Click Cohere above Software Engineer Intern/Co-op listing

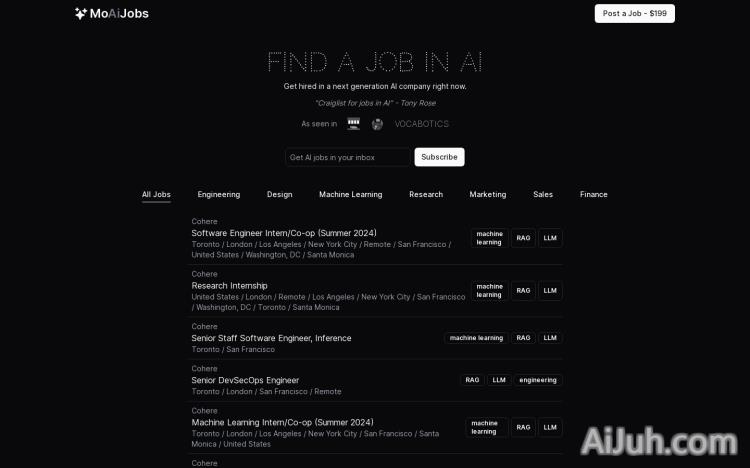click(x=204, y=222)
